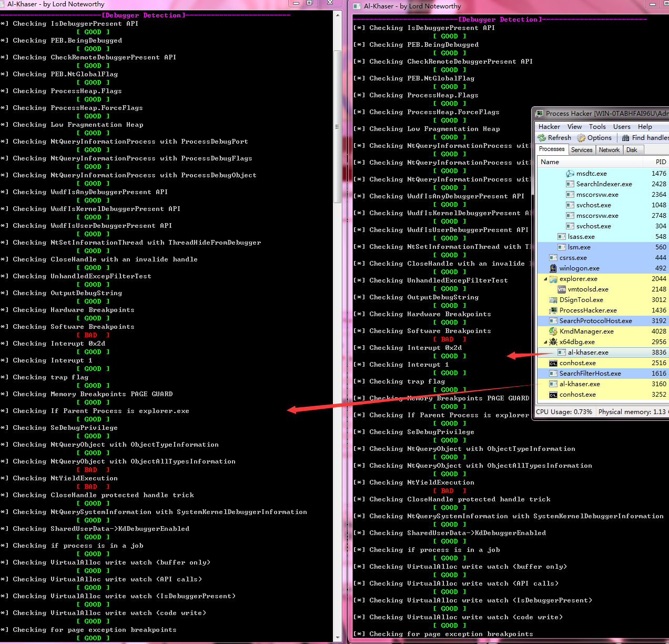Image resolution: width=669 pixels, height=644 pixels.
Task: Click "Checking Low Fragmentation Heap" in left console
Action: (78, 125)
